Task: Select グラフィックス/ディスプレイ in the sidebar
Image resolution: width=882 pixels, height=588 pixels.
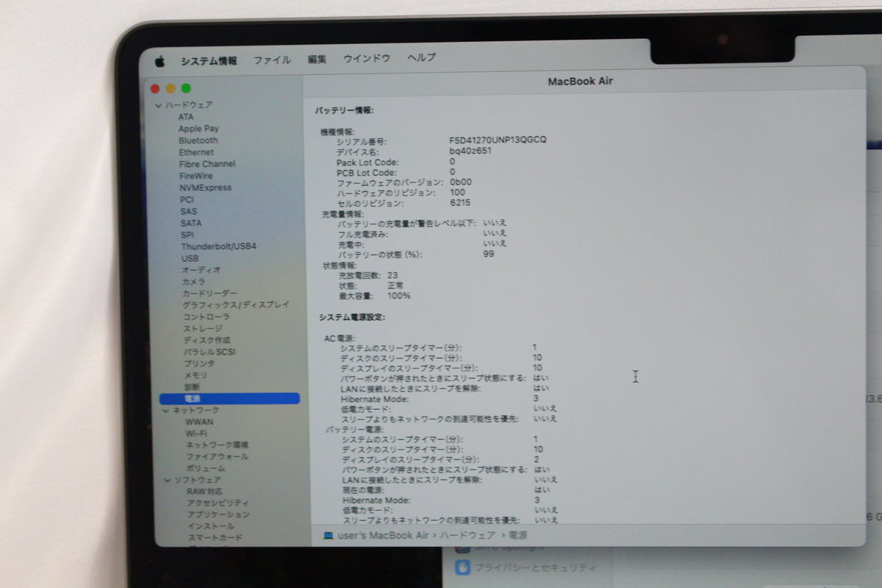Action: point(236,304)
